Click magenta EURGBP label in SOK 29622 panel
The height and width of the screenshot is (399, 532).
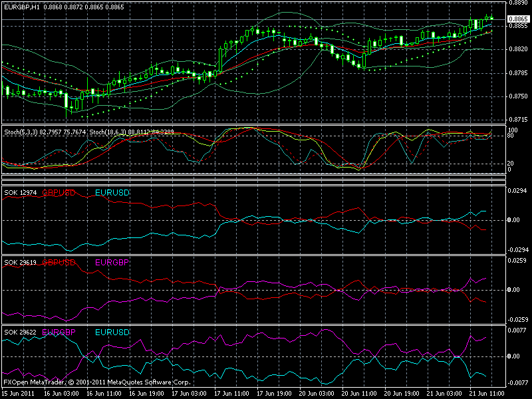[59, 332]
